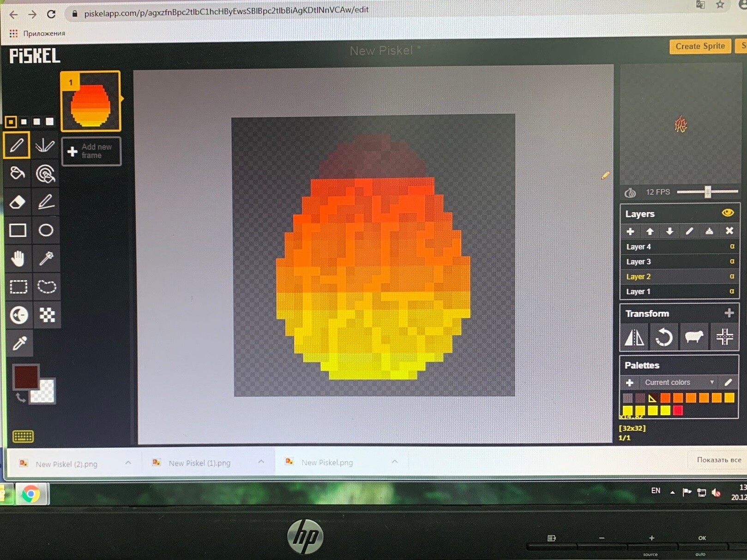The height and width of the screenshot is (560, 747).
Task: Select the Paint Bucket tool
Action: 18,173
